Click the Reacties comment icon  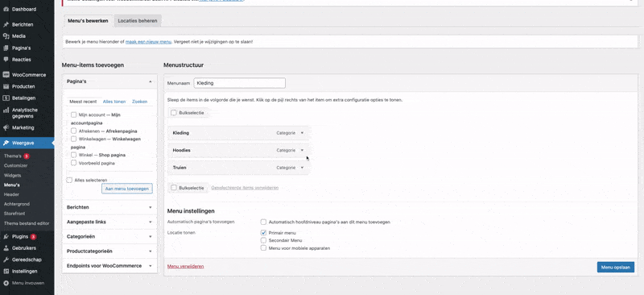[6, 60]
